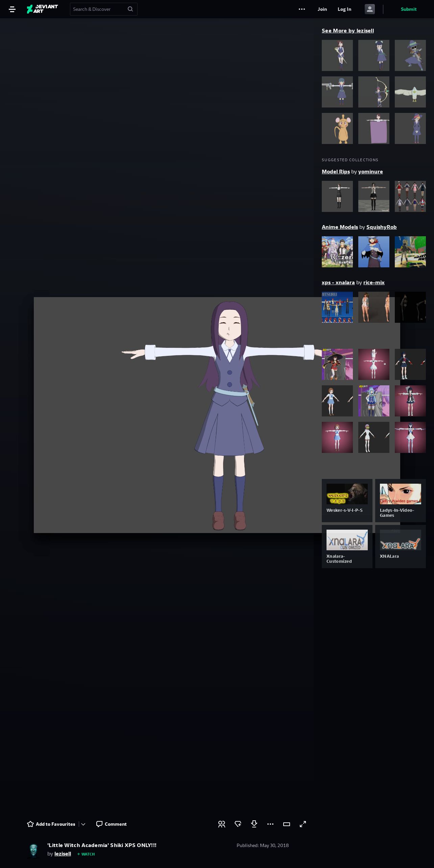
Task: Click the + WATCH button
Action: click(x=86, y=854)
